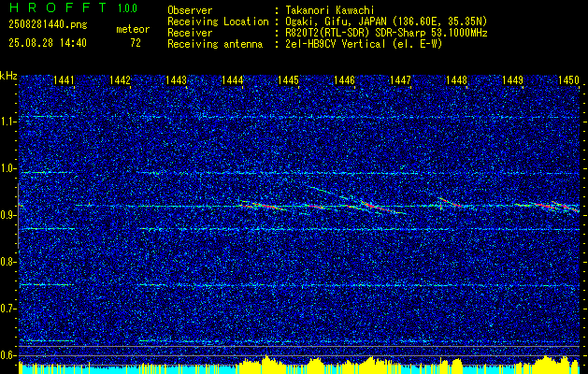
Task: Click the HROFFT title text
Action: [58, 7]
